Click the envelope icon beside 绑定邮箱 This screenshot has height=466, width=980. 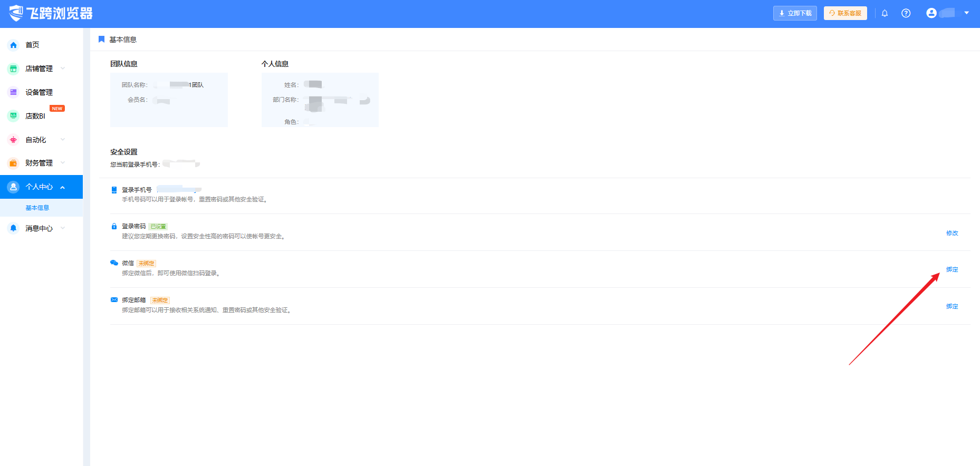pyautogui.click(x=114, y=299)
